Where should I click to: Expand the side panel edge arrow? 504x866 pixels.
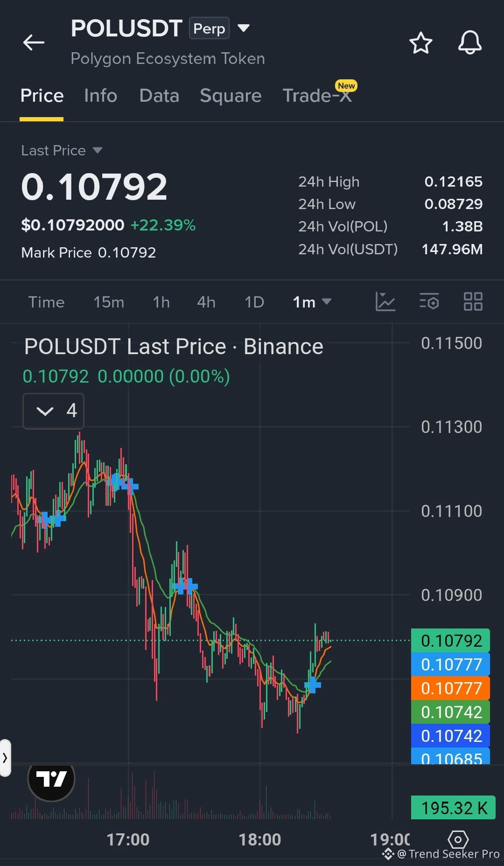point(5,758)
